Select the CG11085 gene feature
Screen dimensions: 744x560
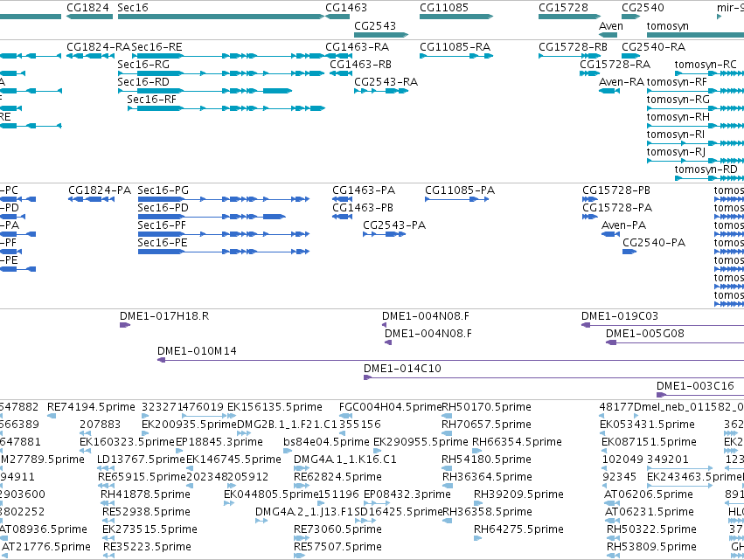(x=456, y=17)
